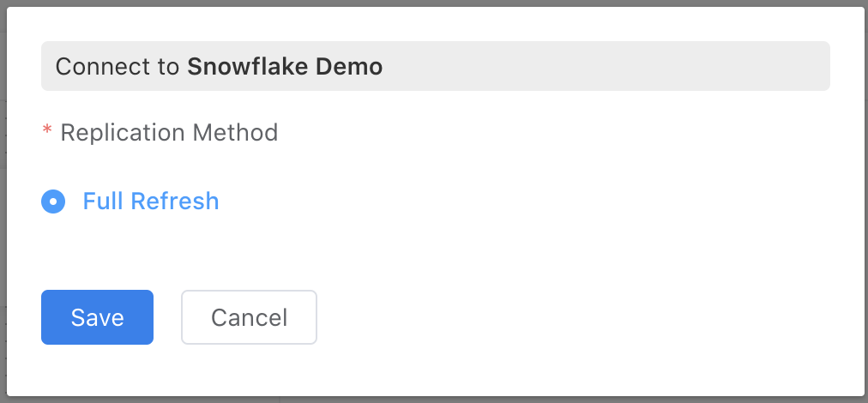Click the Replication Method field label
Viewport: 868px width, 403px height.
click(x=169, y=133)
